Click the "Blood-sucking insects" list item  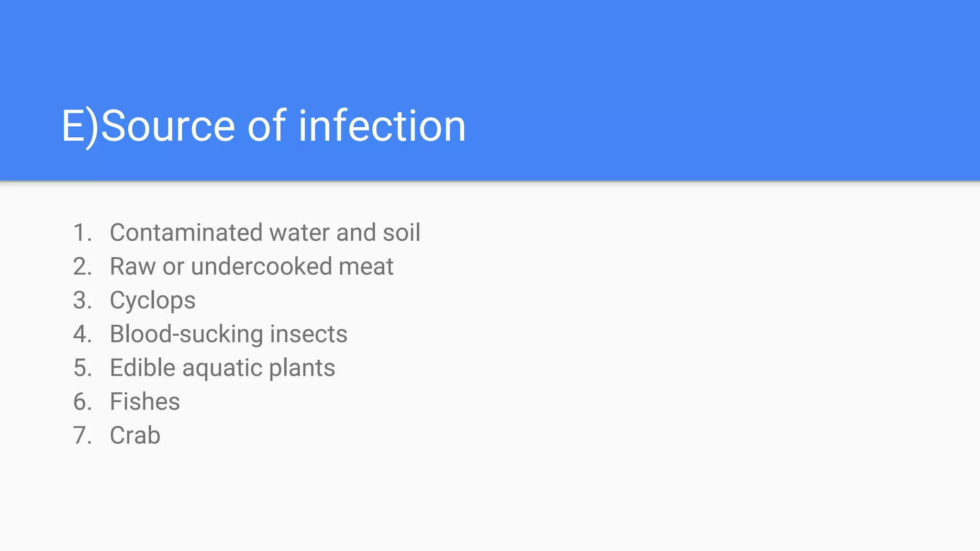228,334
